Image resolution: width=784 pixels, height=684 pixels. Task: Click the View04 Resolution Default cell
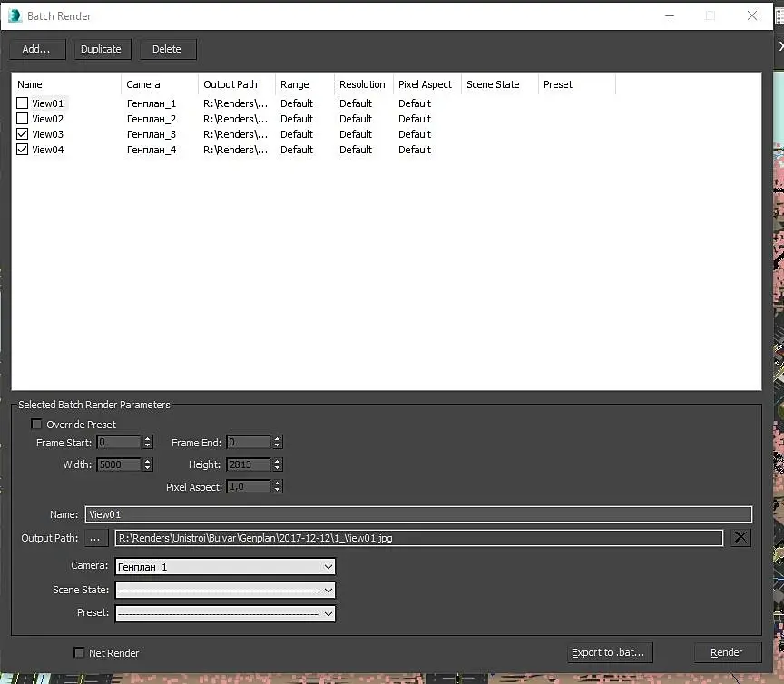[356, 150]
